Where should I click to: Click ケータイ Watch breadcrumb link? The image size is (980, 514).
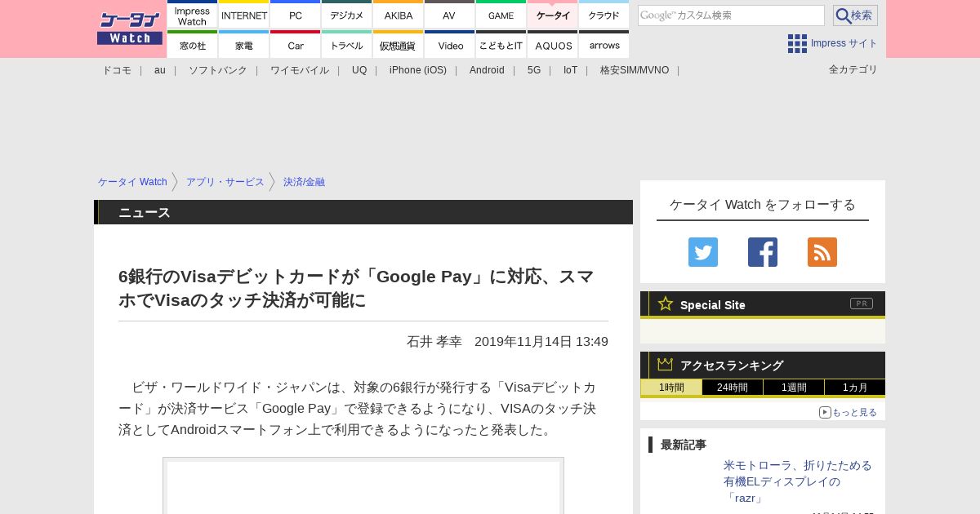click(132, 182)
